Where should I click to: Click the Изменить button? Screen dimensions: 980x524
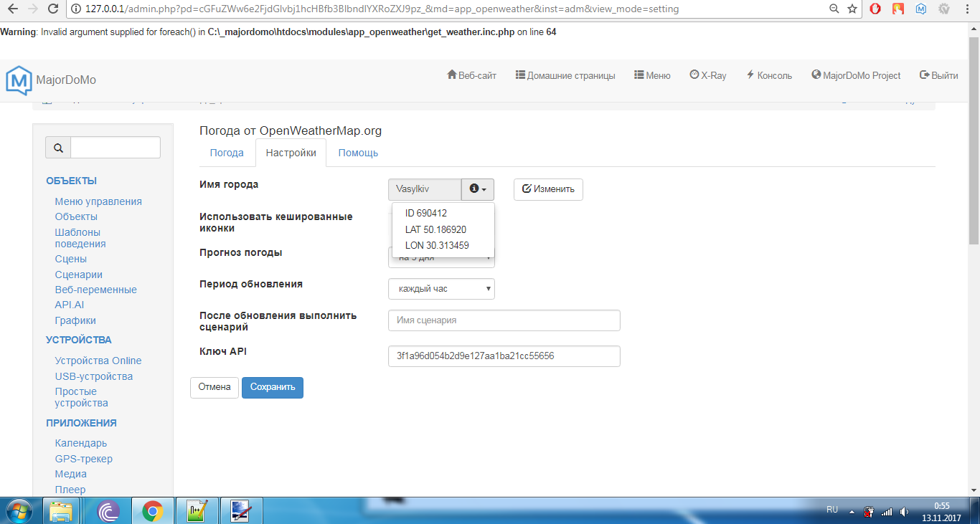548,189
